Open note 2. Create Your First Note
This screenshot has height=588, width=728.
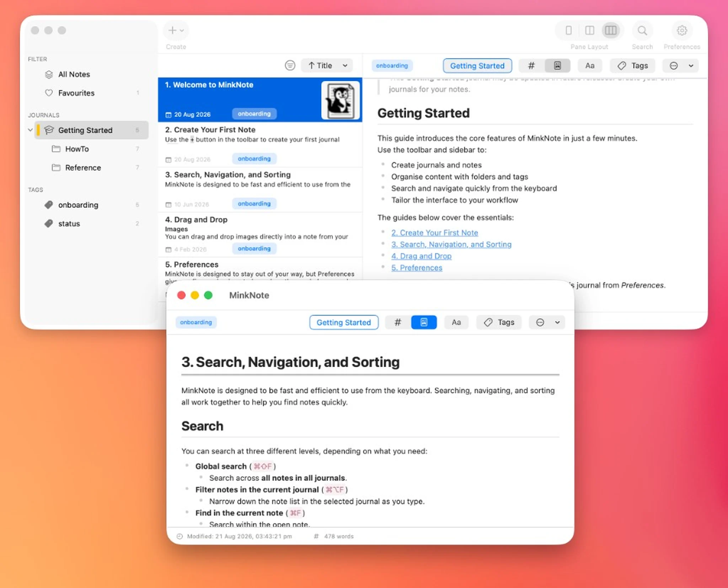coord(260,145)
